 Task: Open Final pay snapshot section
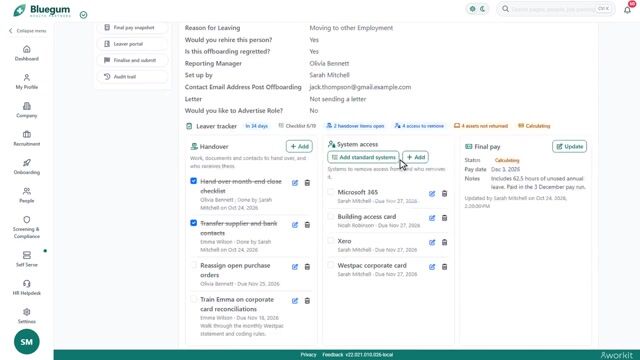point(133,28)
